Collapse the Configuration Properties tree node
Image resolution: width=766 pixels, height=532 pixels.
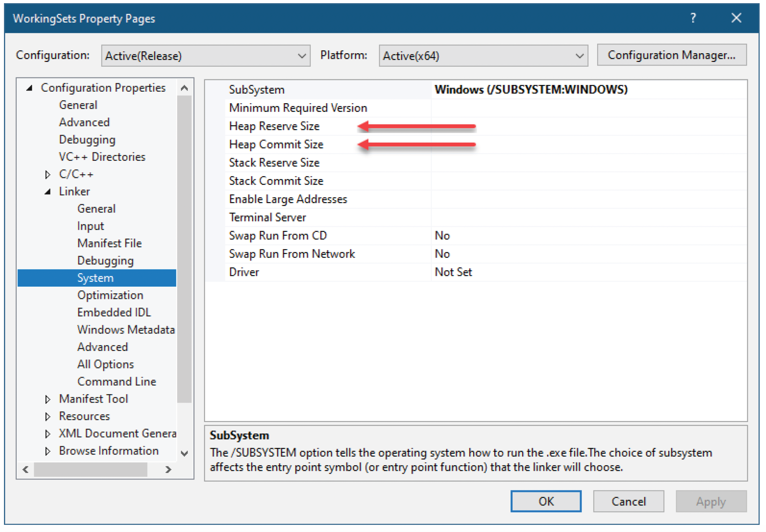(x=29, y=88)
